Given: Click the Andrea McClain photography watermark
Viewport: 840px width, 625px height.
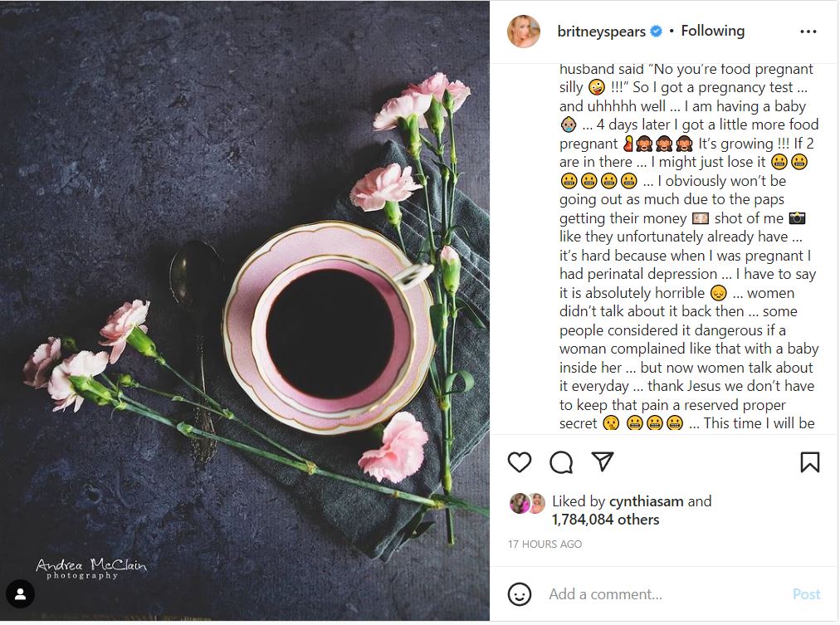Looking at the screenshot, I should (91, 569).
